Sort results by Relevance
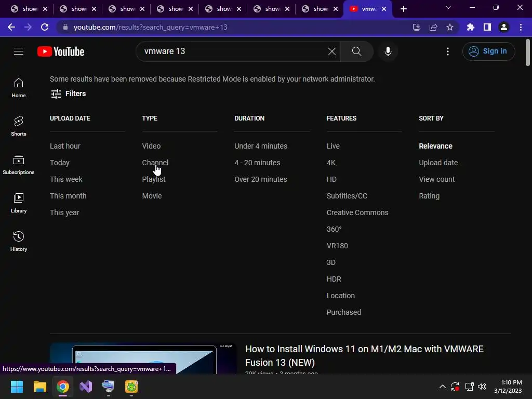The image size is (532, 399). [436, 146]
